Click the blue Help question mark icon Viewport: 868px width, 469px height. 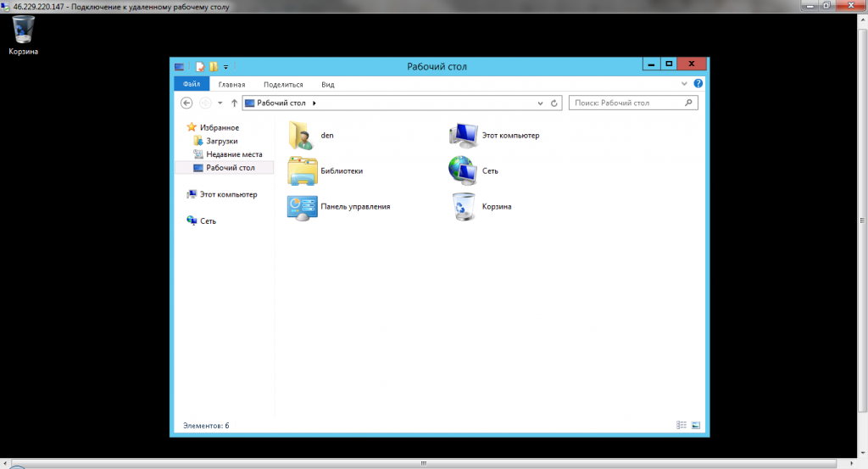coord(698,84)
